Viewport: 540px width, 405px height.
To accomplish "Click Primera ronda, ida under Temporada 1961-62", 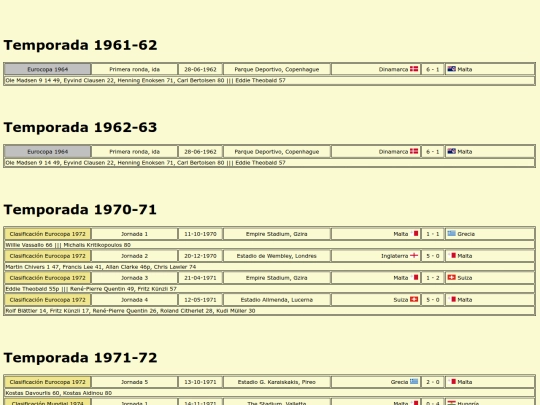I will [135, 69].
